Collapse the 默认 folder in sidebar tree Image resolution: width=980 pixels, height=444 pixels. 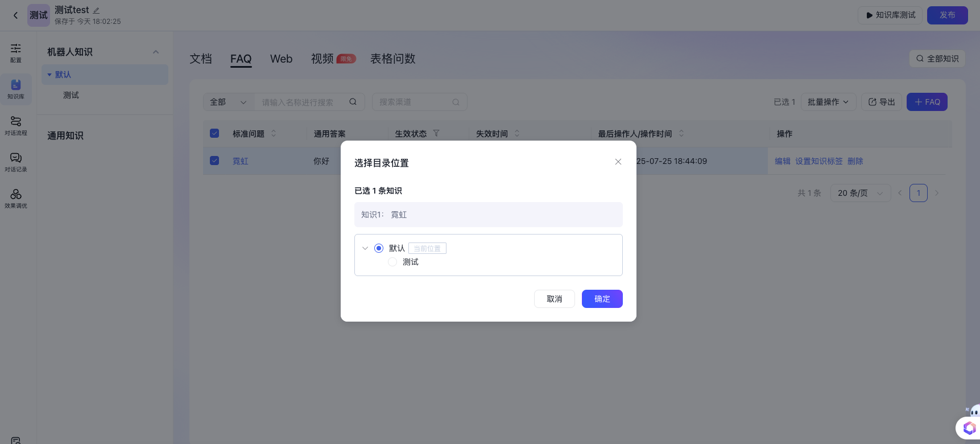(49, 75)
